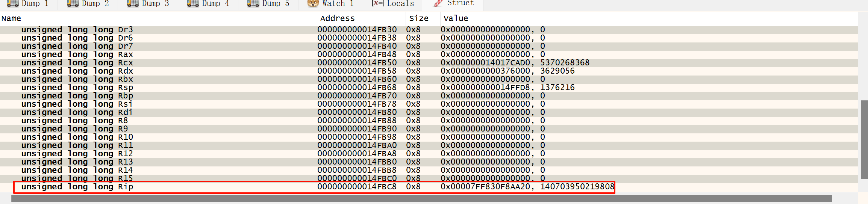Viewport: 868px width, 204px height.
Task: Select the R8 register row
Action: (429, 121)
